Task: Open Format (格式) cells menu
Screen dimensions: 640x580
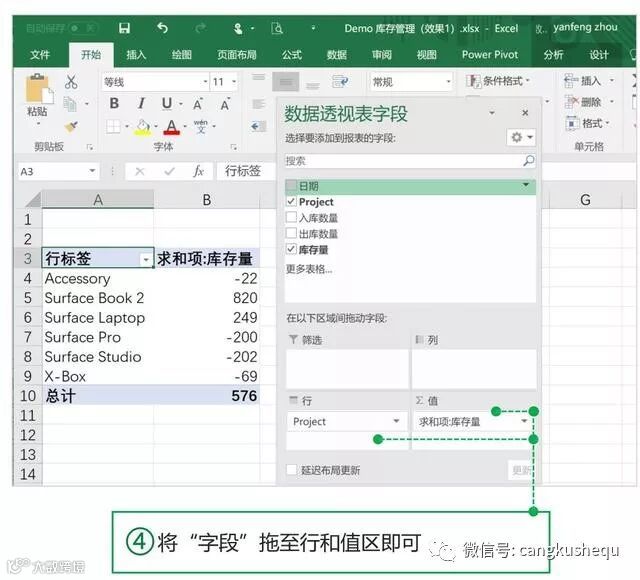Action: (x=588, y=123)
